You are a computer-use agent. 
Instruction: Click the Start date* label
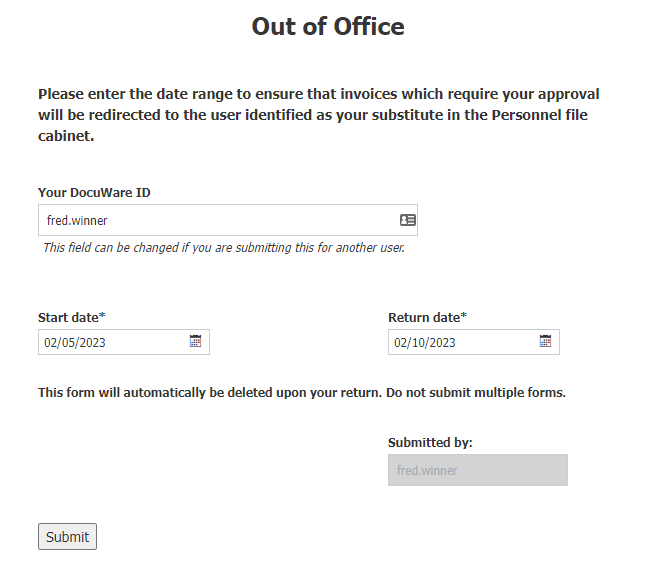(72, 318)
